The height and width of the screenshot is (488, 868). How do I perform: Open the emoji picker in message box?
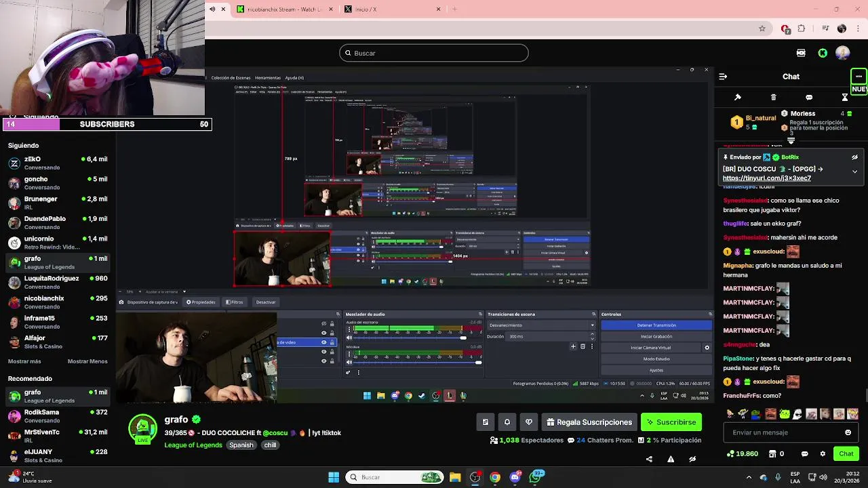848,432
